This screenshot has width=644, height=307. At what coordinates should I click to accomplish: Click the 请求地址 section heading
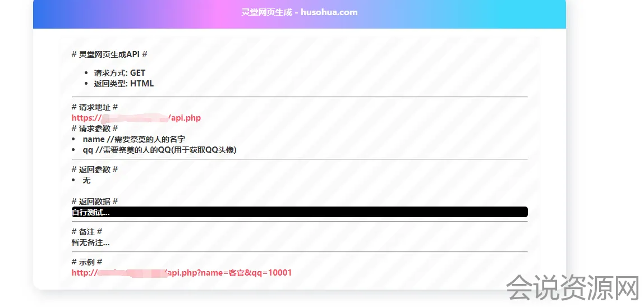tap(95, 107)
